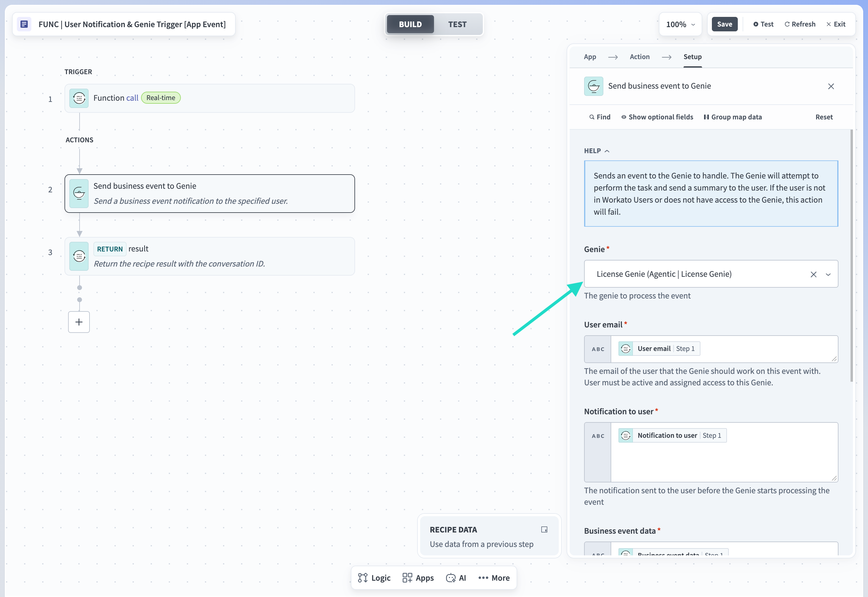Open the Logic tools menu
Image resolution: width=868 pixels, height=597 pixels.
coord(374,578)
